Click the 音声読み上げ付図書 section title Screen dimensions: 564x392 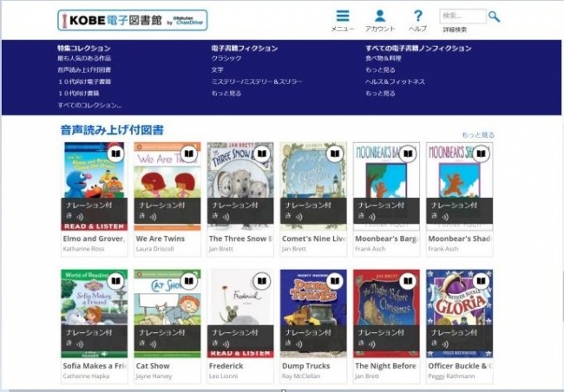coord(112,130)
